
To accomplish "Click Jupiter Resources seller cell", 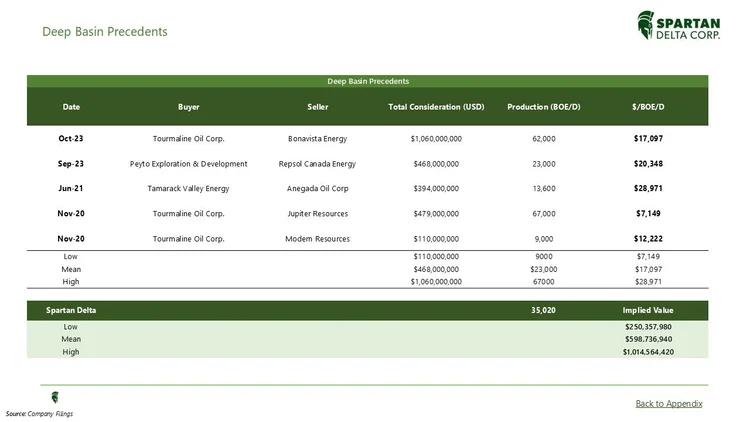I will (x=318, y=214).
